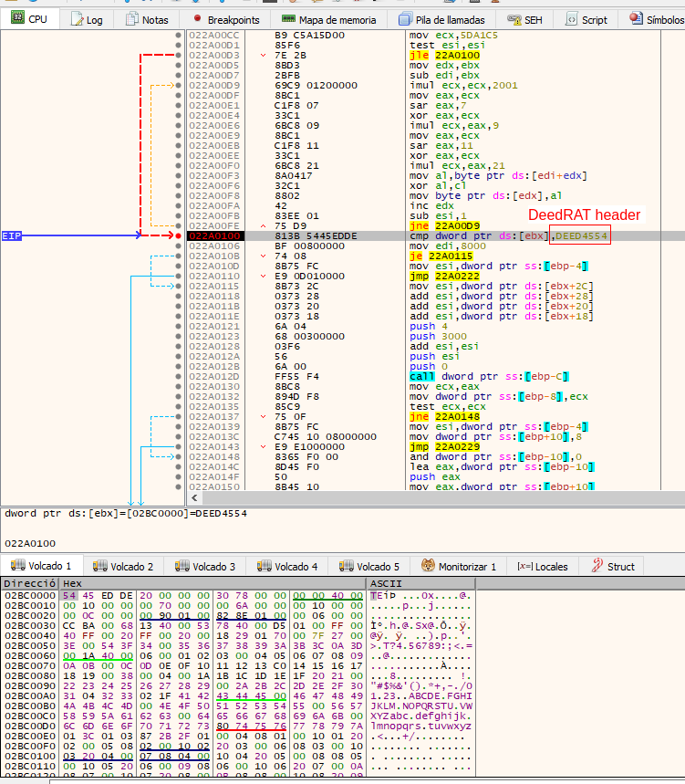Screen dimensions: 685x784
Task: Select the 'call dword ptr ss:[ebp-C]' instruction
Action: click(x=489, y=377)
